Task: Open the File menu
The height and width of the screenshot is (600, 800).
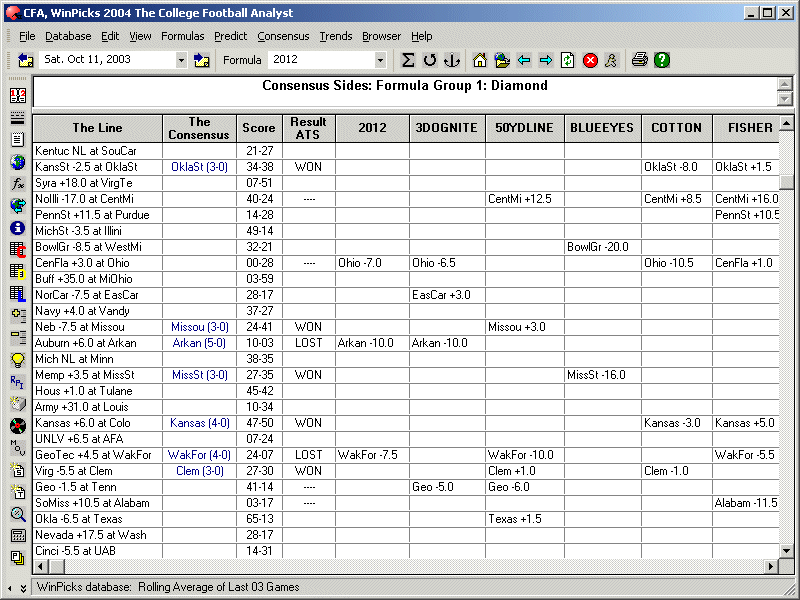Action: (x=27, y=36)
